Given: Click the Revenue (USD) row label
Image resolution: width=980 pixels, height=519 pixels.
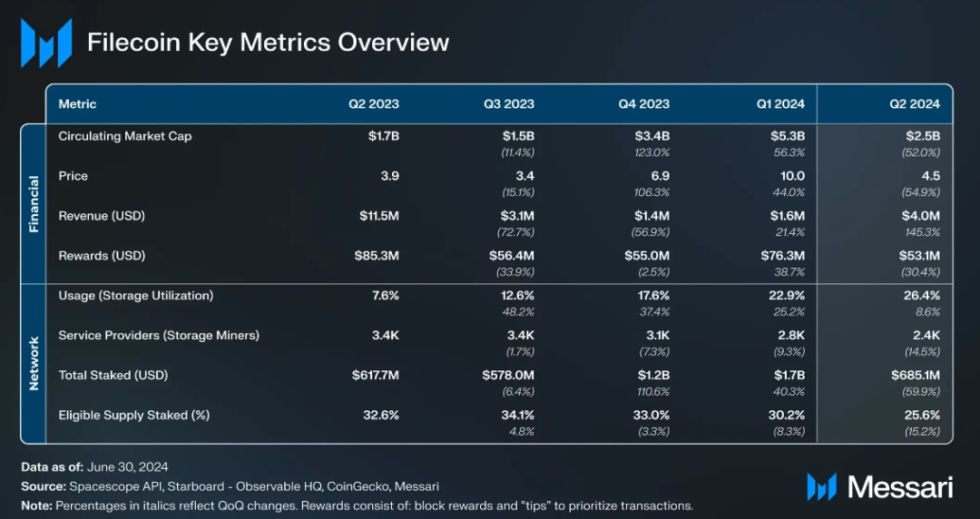Looking at the screenshot, I should tap(102, 216).
